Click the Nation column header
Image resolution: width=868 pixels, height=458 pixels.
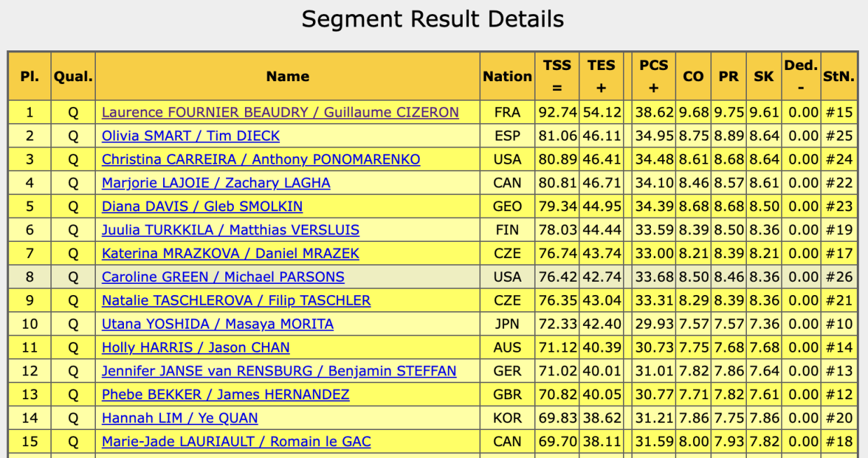click(x=507, y=76)
